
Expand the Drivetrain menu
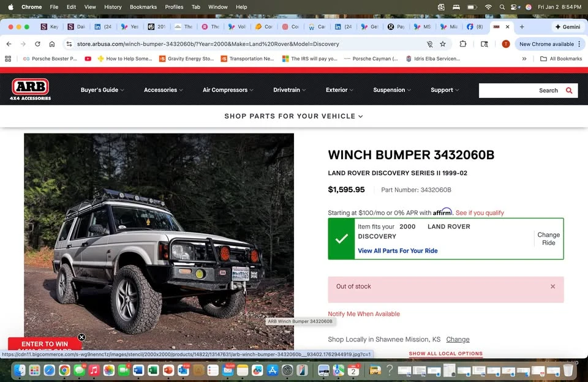[x=290, y=90]
